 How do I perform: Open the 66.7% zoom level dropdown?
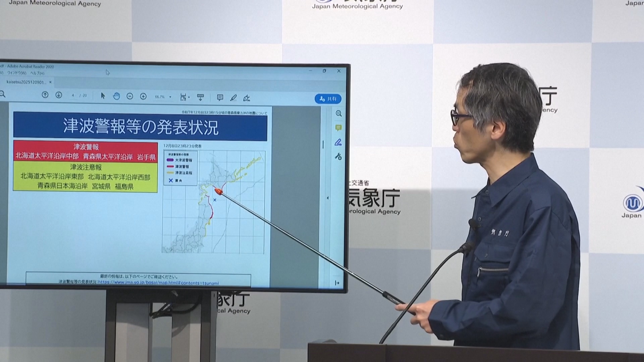pyautogui.click(x=170, y=97)
